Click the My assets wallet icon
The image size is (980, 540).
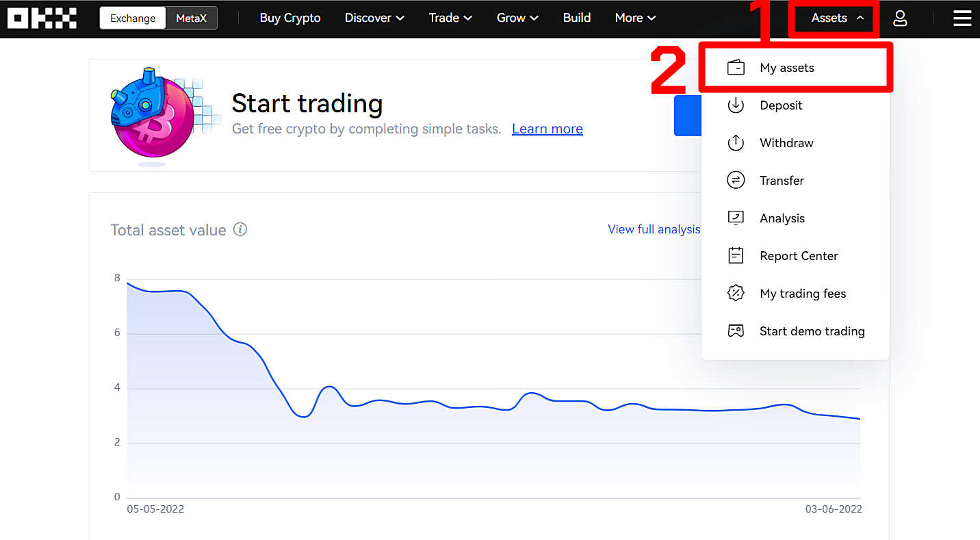click(736, 68)
